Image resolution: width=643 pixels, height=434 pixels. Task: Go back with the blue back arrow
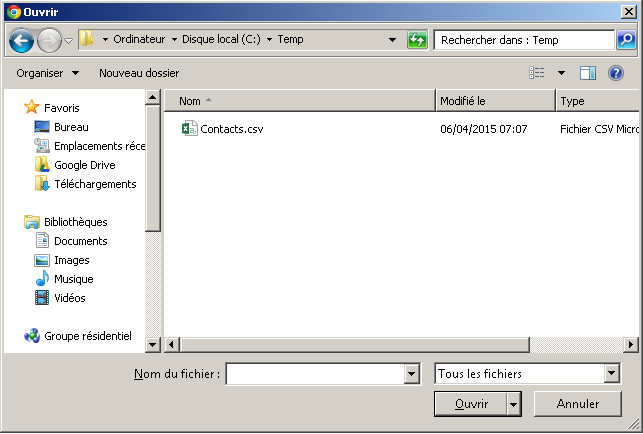[x=21, y=40]
